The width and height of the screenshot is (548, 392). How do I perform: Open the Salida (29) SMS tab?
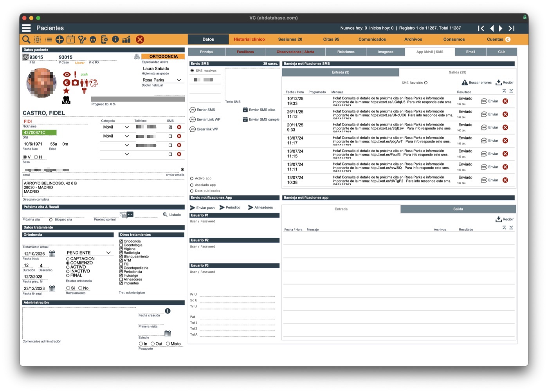click(457, 72)
